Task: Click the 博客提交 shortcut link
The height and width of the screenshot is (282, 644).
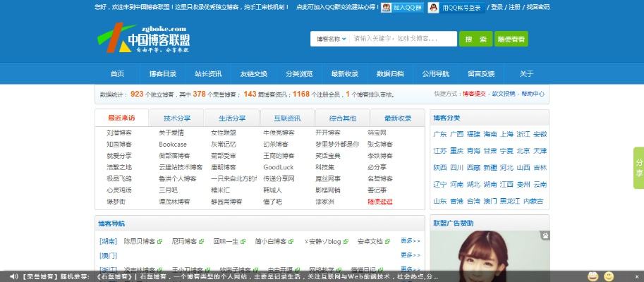Action: click(x=474, y=94)
